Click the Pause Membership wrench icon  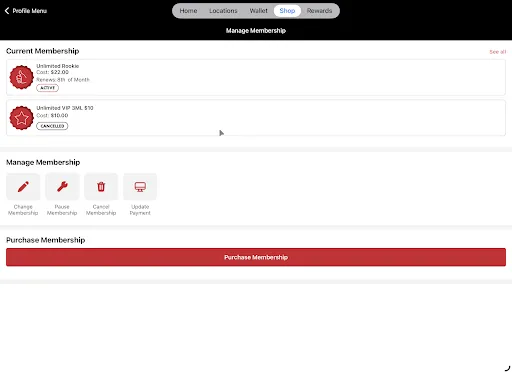pyautogui.click(x=62, y=187)
